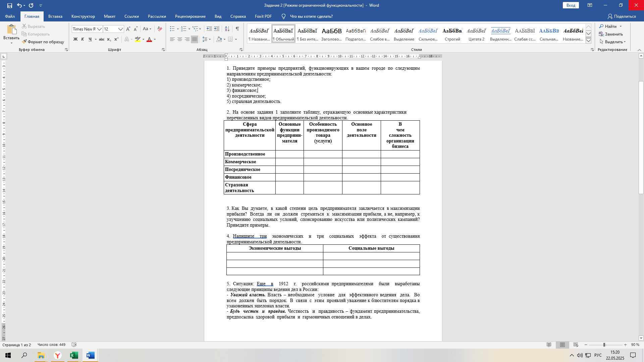This screenshot has height=362, width=644.
Task: Click the Поделиться share button
Action: point(622,16)
